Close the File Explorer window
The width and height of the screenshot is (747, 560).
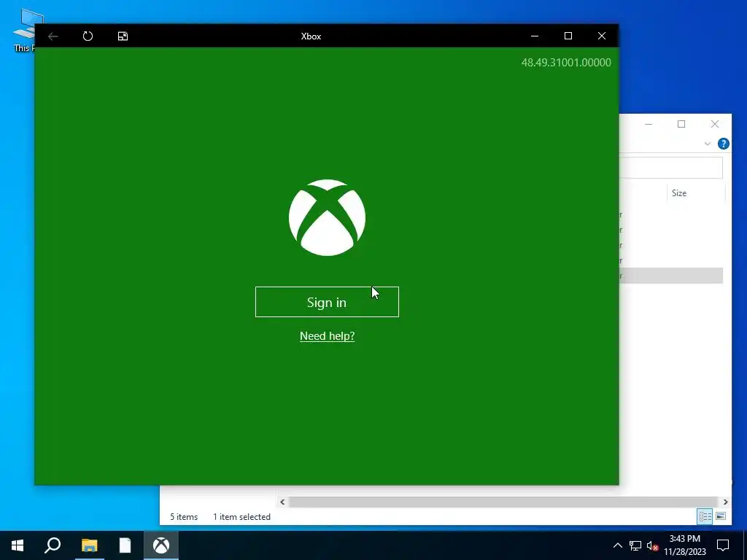(x=715, y=124)
